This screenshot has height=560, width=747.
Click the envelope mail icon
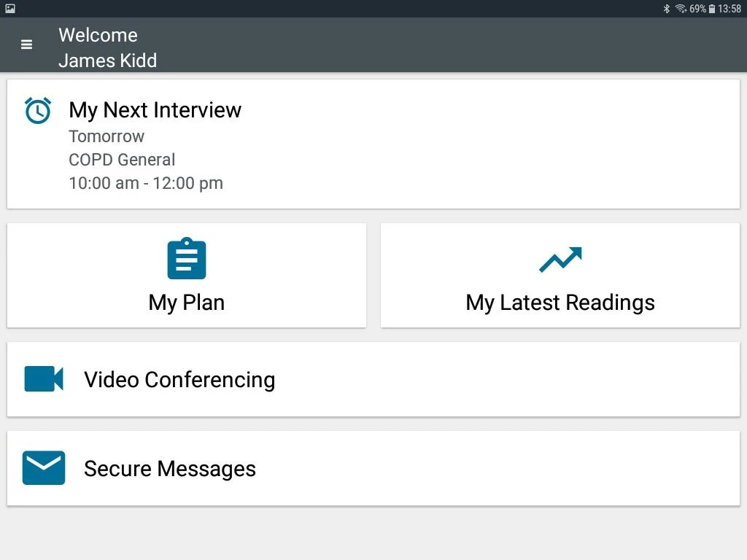click(44, 468)
